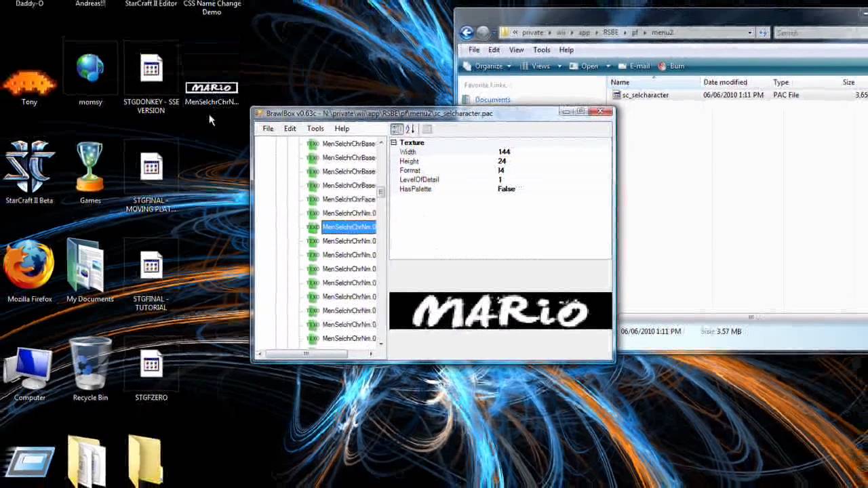Select the Height property row

(500, 161)
